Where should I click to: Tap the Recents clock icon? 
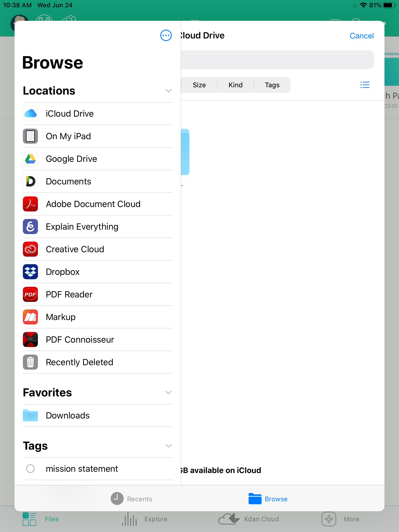117,498
